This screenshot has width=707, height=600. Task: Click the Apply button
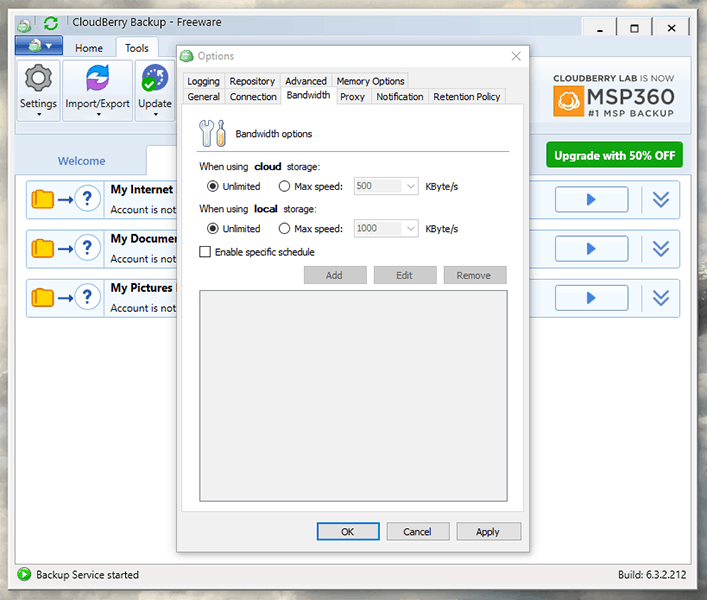pos(488,531)
